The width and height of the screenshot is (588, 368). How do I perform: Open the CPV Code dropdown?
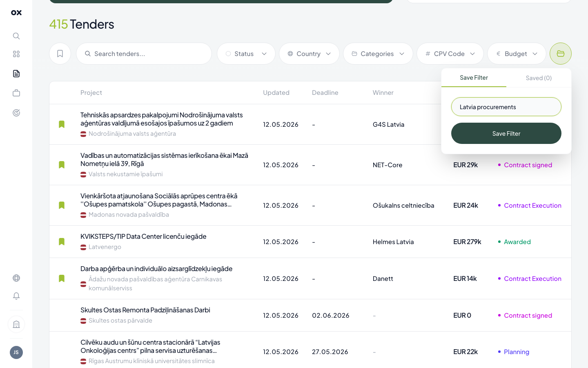pyautogui.click(x=450, y=54)
